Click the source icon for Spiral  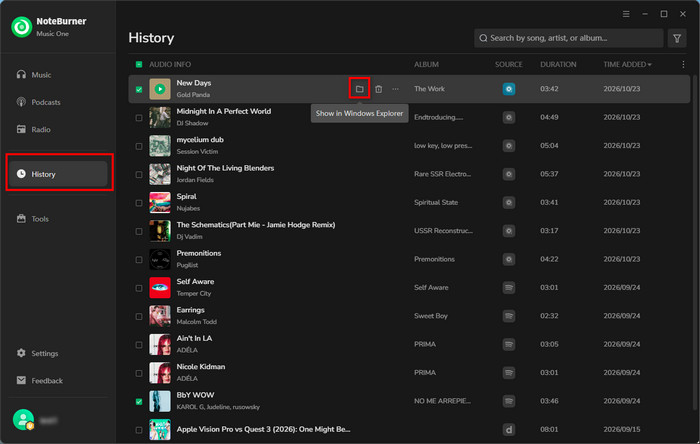click(x=508, y=203)
